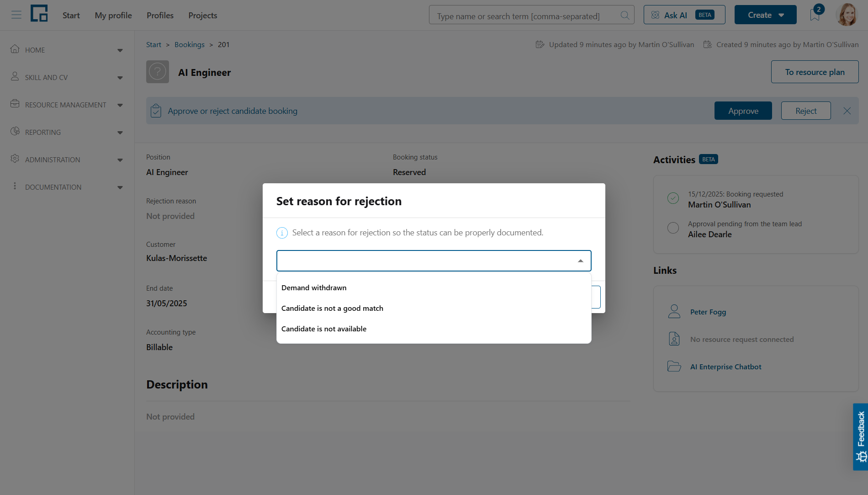This screenshot has width=868, height=495.
Task: Expand the HOME sidebar section
Action: pyautogui.click(x=120, y=50)
